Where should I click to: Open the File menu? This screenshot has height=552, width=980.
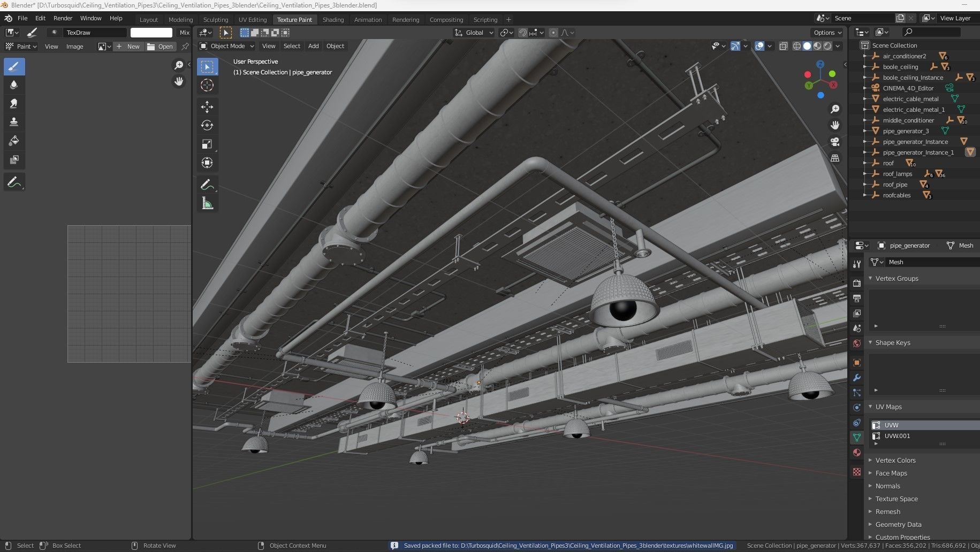coord(22,18)
